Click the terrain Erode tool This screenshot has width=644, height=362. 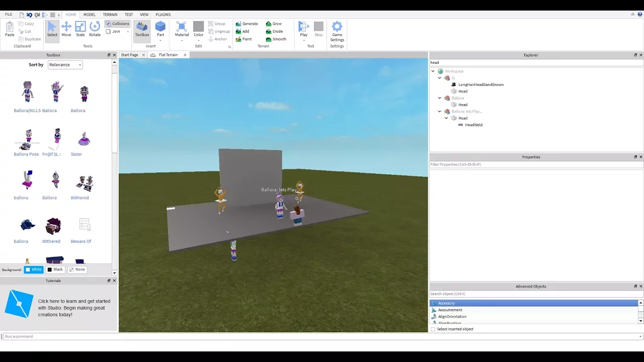(x=274, y=31)
